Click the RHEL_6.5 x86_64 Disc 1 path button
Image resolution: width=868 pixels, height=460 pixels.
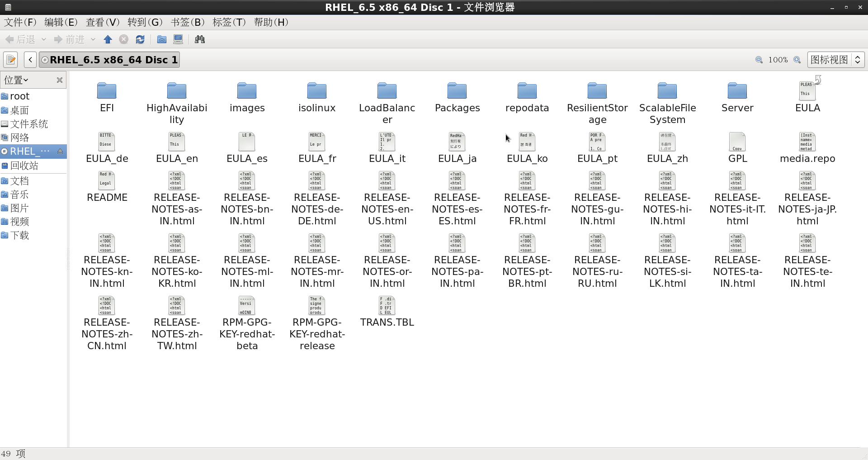click(109, 60)
